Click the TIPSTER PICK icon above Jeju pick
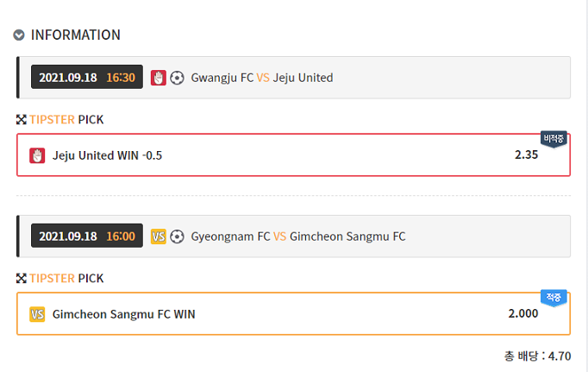 click(x=22, y=120)
